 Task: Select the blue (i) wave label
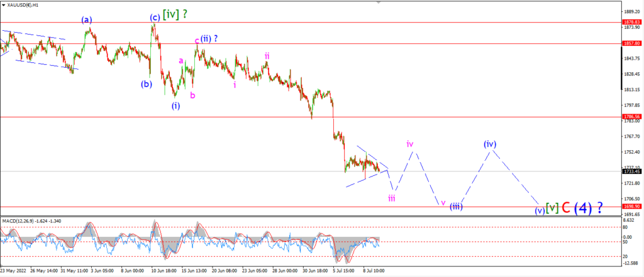(176, 106)
